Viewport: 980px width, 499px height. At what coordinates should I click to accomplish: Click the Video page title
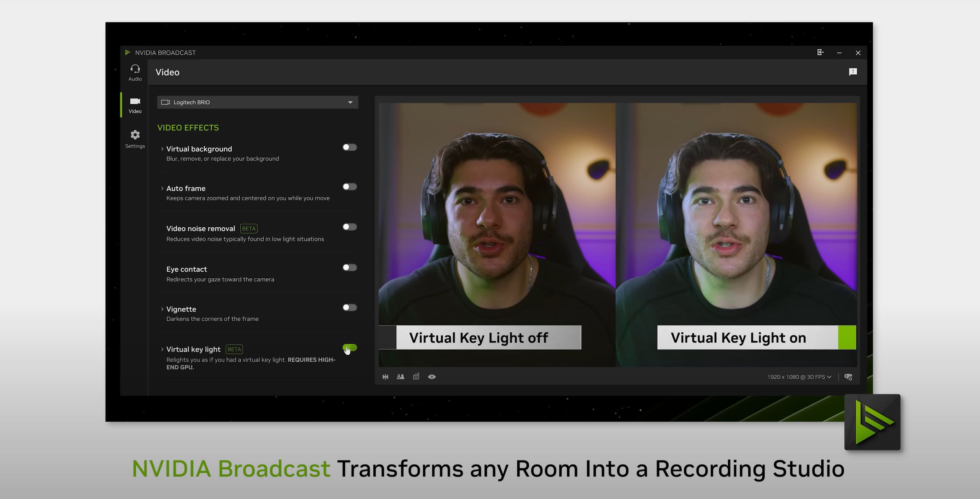[x=167, y=72]
